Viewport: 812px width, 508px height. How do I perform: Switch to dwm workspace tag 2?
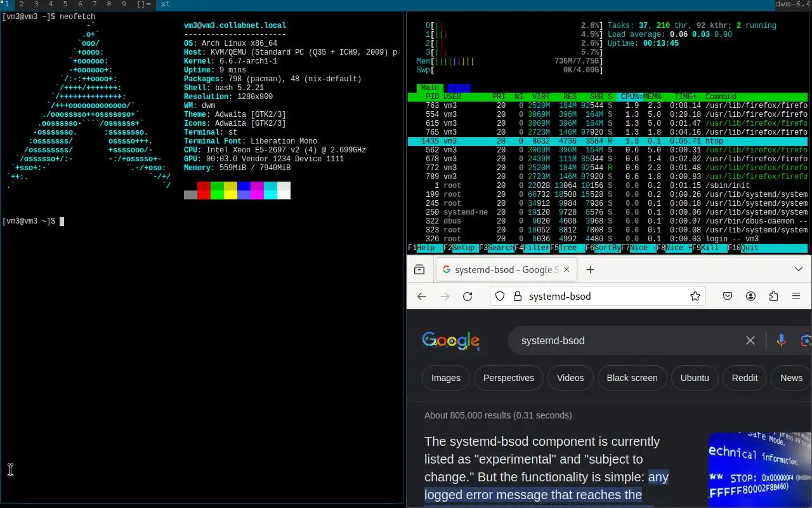tap(22, 4)
